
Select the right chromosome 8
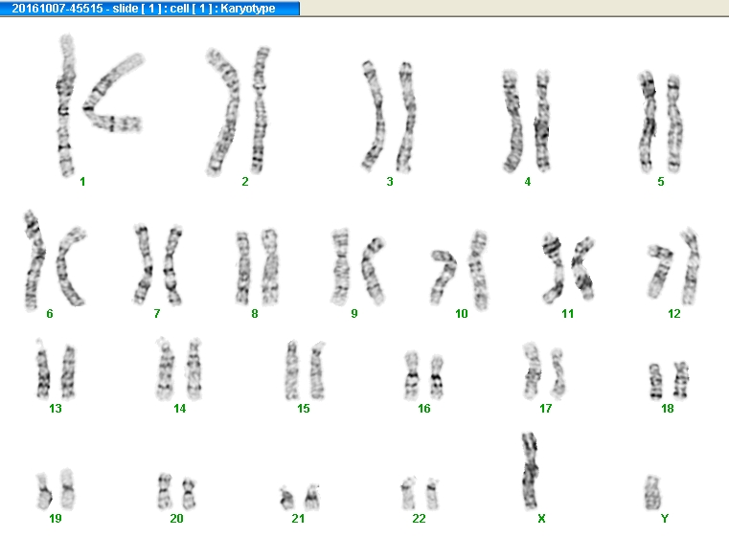coord(269,267)
